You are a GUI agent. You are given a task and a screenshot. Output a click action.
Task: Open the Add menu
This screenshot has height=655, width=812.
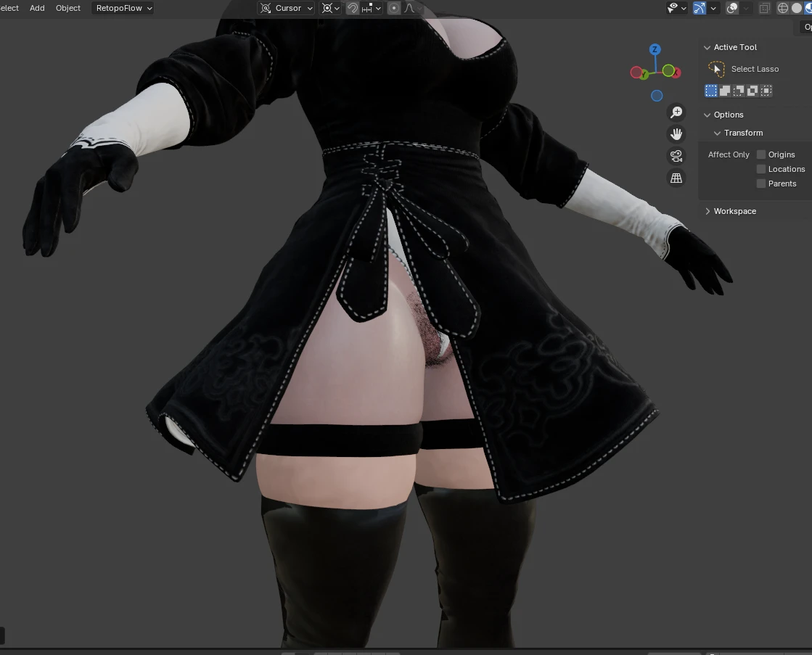click(37, 8)
